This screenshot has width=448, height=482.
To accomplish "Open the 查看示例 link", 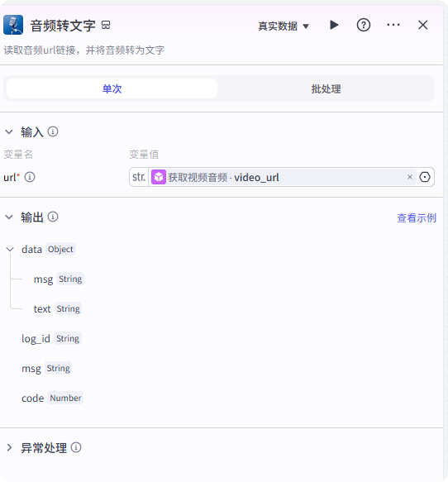I will [417, 218].
